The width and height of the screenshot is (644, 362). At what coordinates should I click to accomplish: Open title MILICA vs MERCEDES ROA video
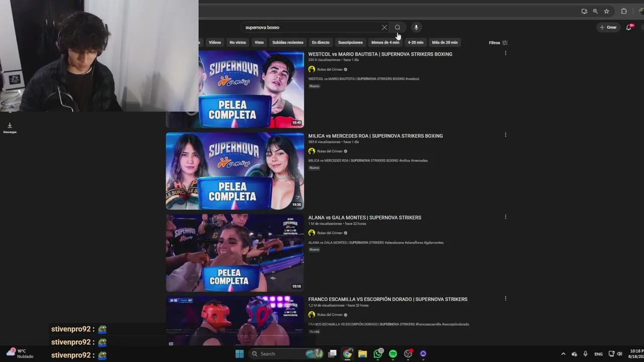[375, 136]
